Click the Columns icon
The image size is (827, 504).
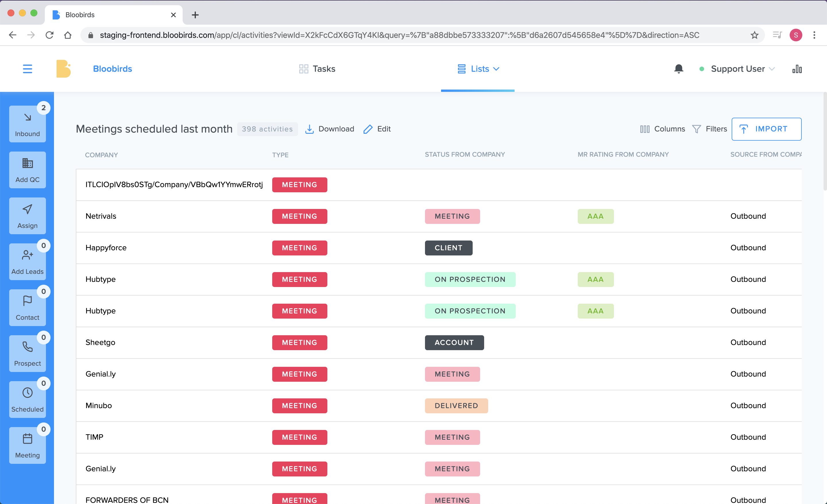pos(644,129)
